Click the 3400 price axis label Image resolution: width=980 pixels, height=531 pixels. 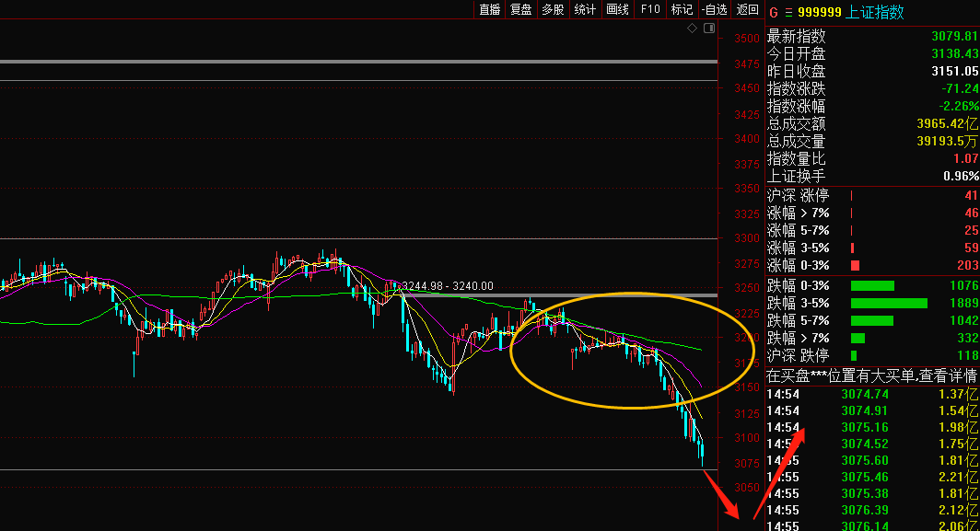747,139
